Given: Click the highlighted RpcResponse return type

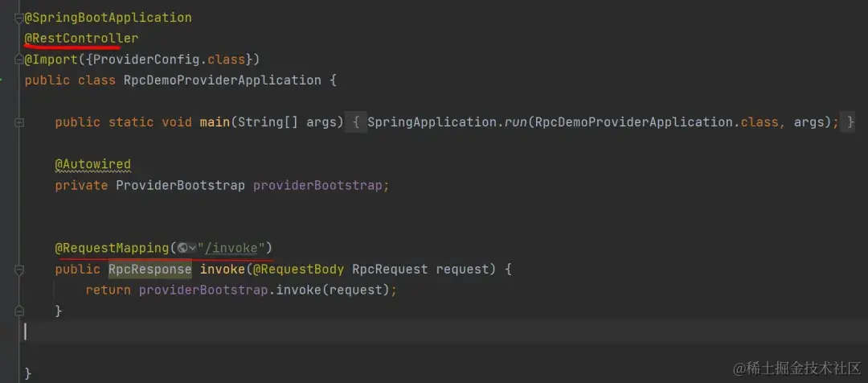Looking at the screenshot, I should click(x=150, y=270).
